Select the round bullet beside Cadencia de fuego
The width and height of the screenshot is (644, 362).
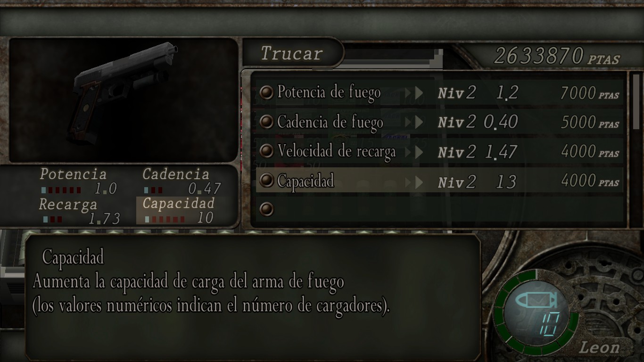[267, 122]
